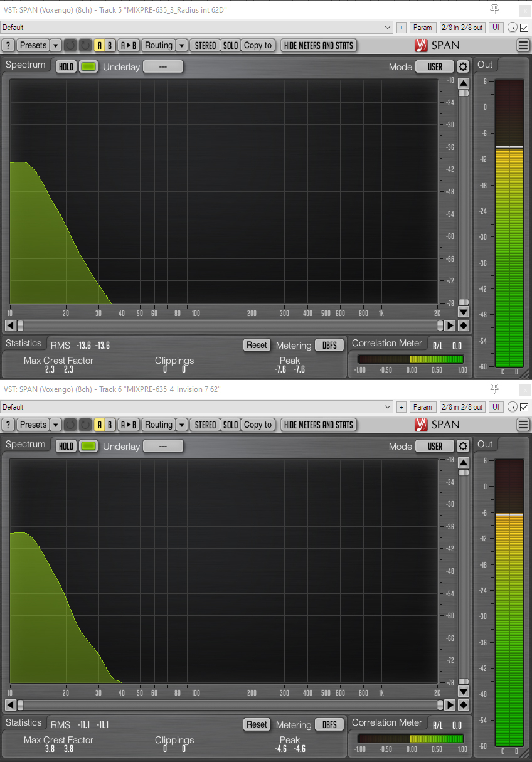Enable HOLD in the Track 5 spectrum
The image size is (532, 762).
click(x=66, y=67)
